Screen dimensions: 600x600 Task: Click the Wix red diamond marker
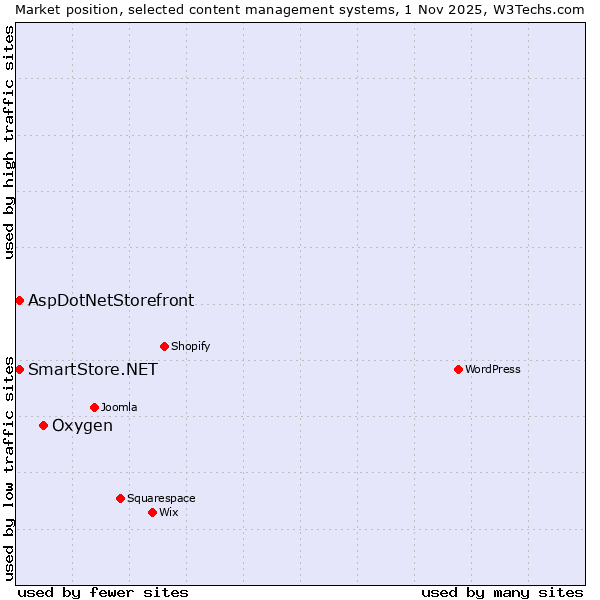(152, 512)
